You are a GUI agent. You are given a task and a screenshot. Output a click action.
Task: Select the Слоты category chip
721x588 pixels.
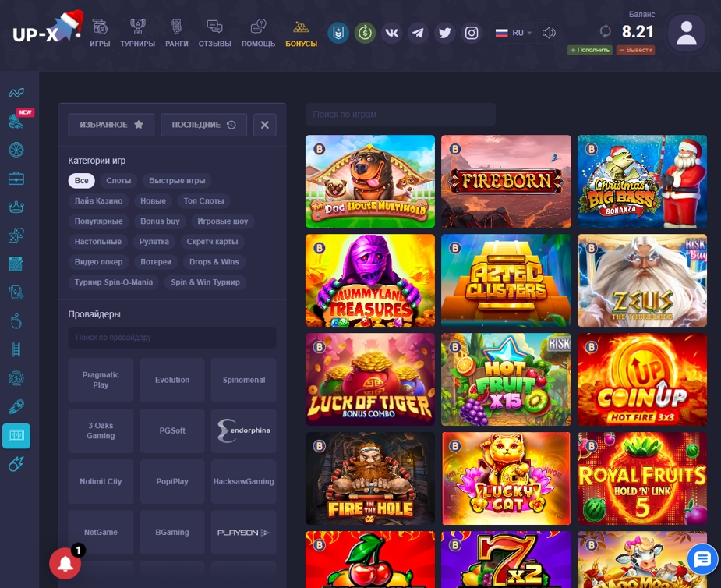click(x=118, y=180)
